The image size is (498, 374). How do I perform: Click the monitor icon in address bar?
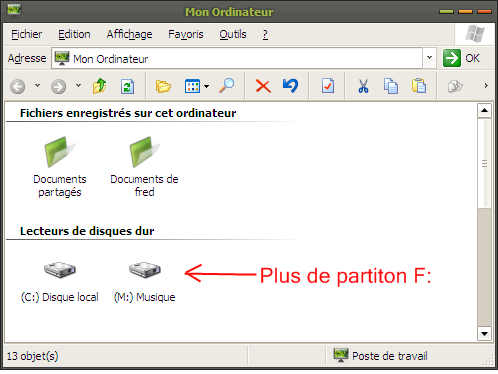tap(62, 58)
